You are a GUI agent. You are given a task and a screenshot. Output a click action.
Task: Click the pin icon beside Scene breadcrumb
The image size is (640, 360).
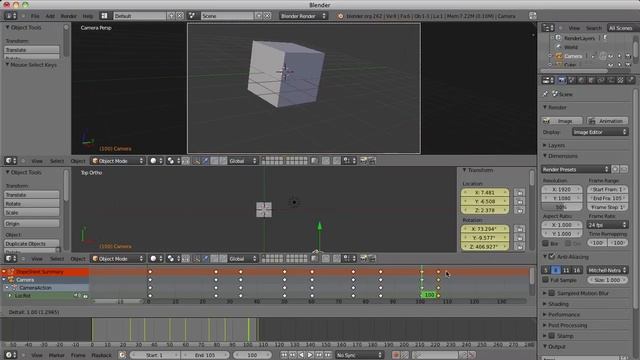tap(545, 94)
